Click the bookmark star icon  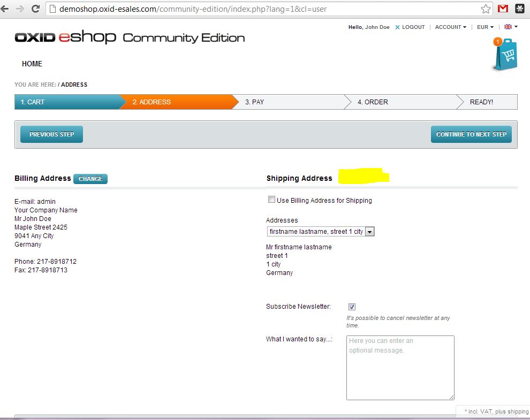pos(486,9)
